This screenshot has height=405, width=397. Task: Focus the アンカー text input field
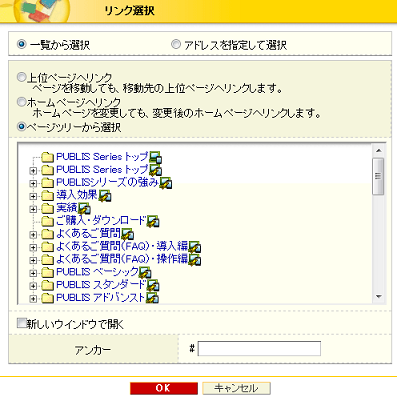pos(259,349)
